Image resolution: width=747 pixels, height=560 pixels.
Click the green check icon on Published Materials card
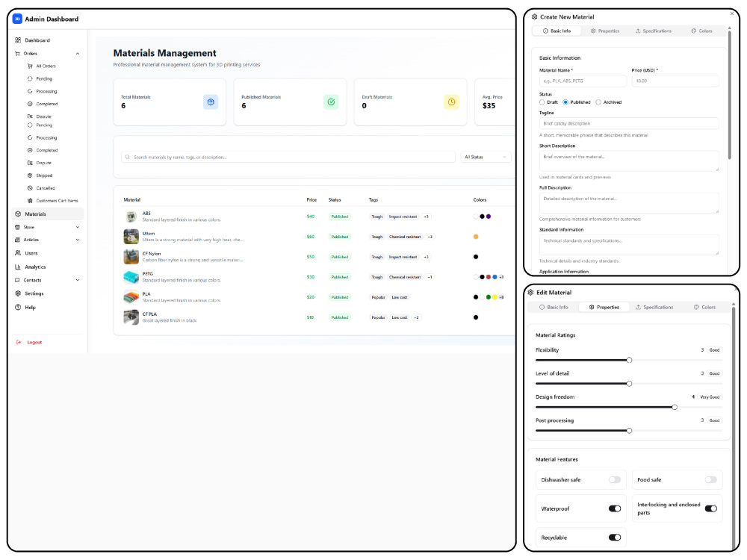coord(331,102)
